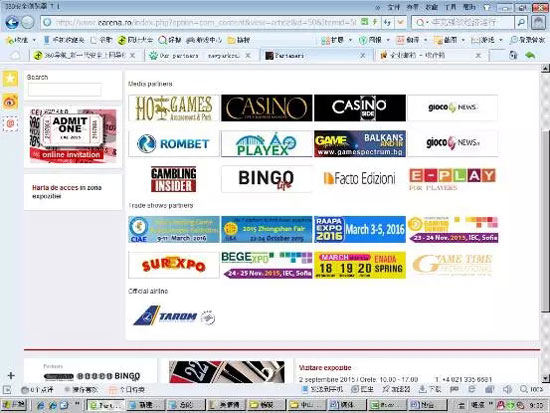Go back with the browser back arrow
This screenshot has height=413, width=550.
(12, 22)
